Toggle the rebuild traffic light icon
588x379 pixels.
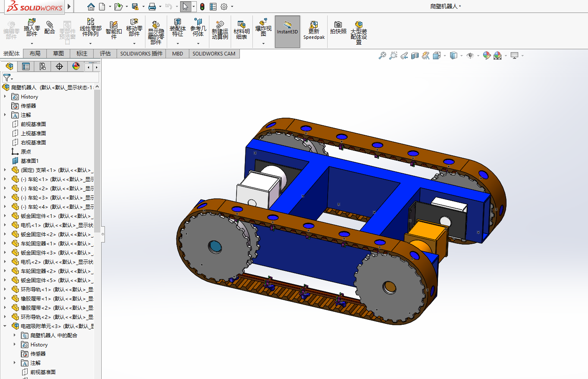click(x=202, y=7)
